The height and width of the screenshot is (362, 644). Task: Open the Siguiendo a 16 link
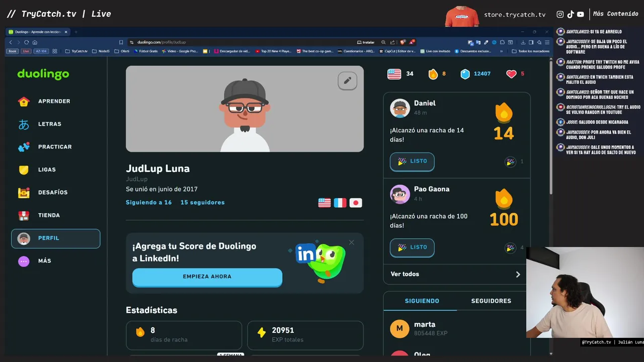pos(149,203)
